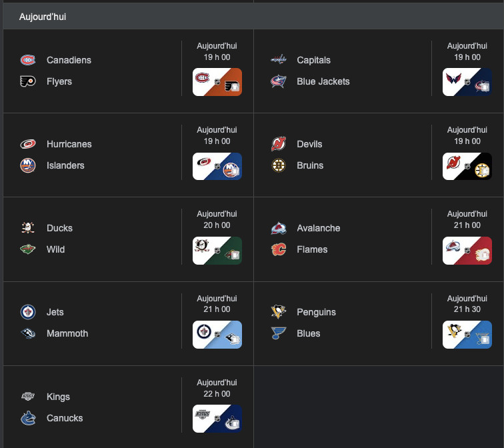Click the Devils team logo

pyautogui.click(x=278, y=144)
